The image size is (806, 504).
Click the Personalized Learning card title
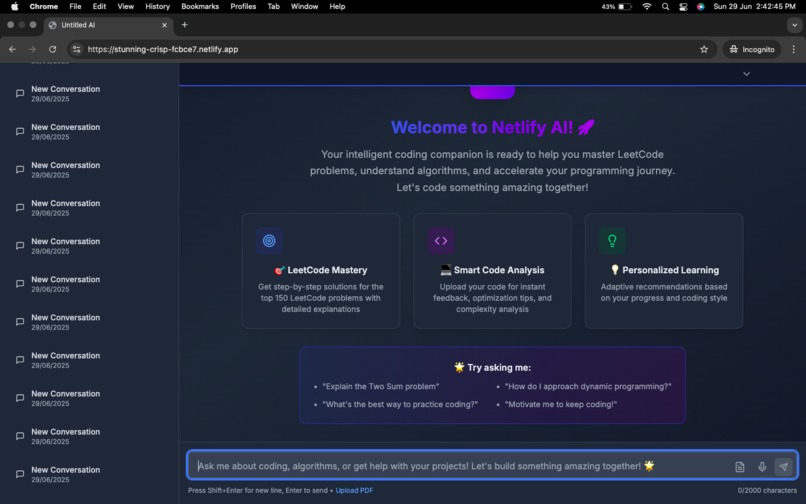pos(664,270)
